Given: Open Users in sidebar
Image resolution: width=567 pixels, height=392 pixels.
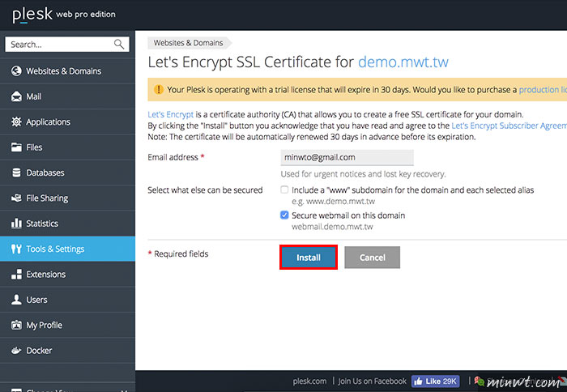Looking at the screenshot, I should [67, 300].
